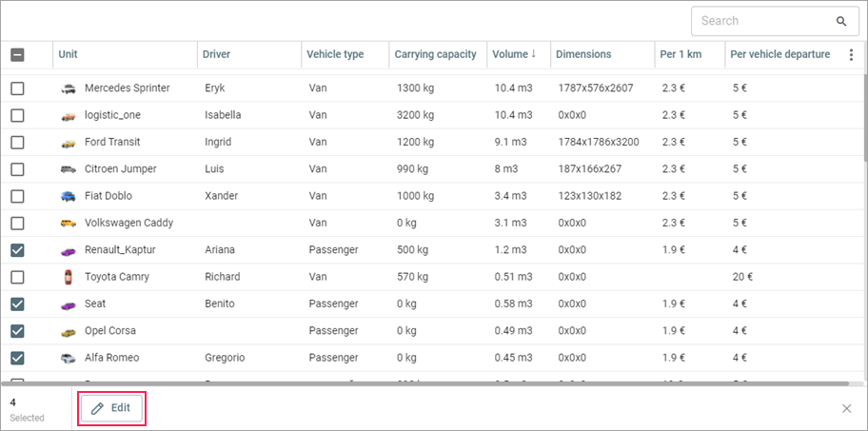Click into the Search field

761,21
